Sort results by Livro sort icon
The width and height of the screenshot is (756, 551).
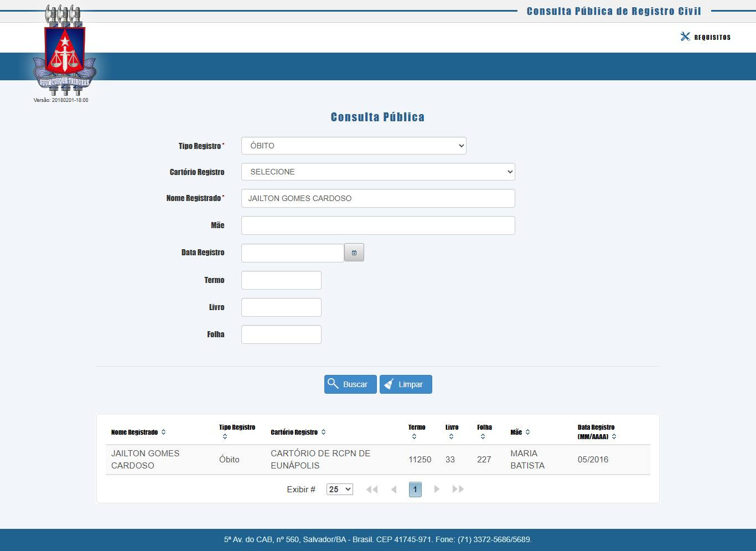click(x=451, y=437)
